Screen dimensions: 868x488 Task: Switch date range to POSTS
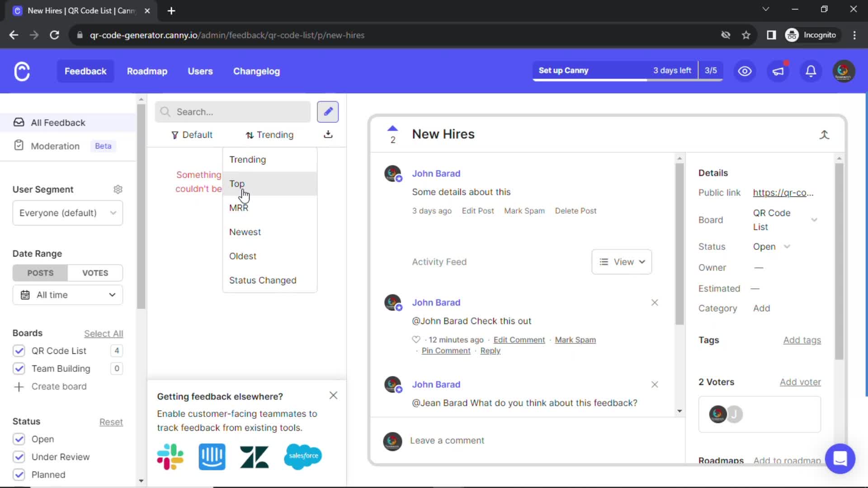click(40, 273)
